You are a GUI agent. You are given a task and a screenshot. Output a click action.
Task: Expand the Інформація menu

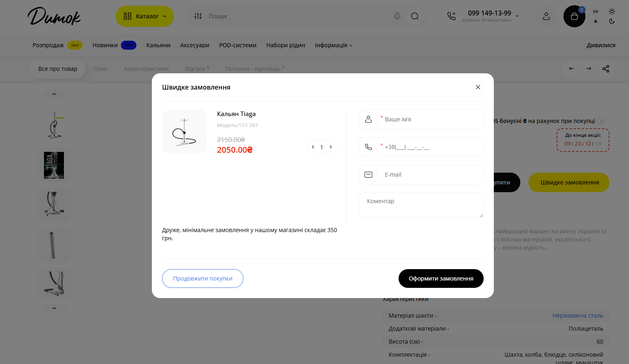coord(333,45)
